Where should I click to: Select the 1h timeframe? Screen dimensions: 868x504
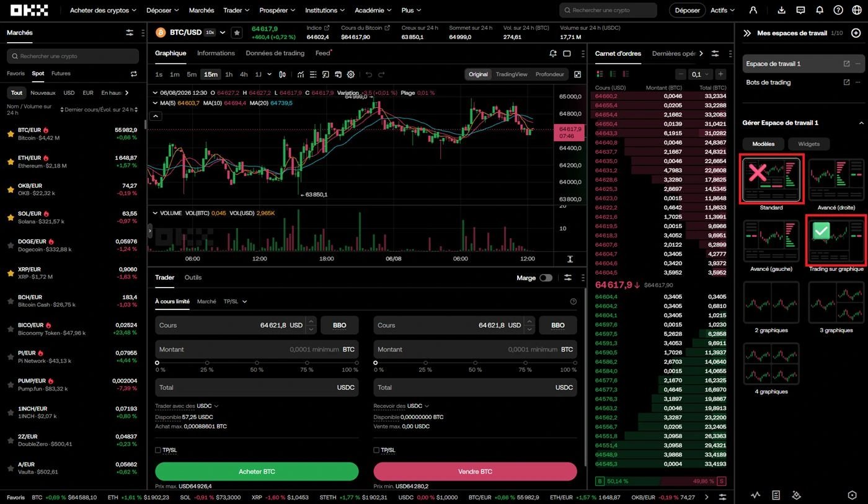pyautogui.click(x=229, y=74)
